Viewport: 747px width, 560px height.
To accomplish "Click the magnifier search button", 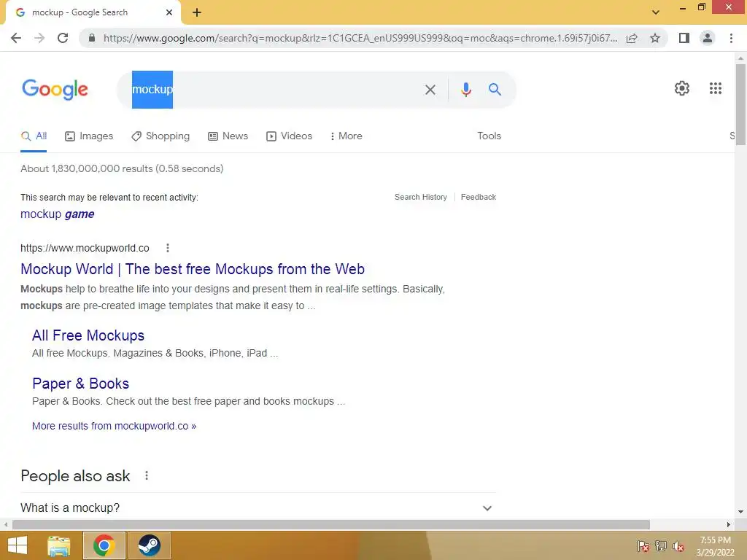I will [495, 89].
